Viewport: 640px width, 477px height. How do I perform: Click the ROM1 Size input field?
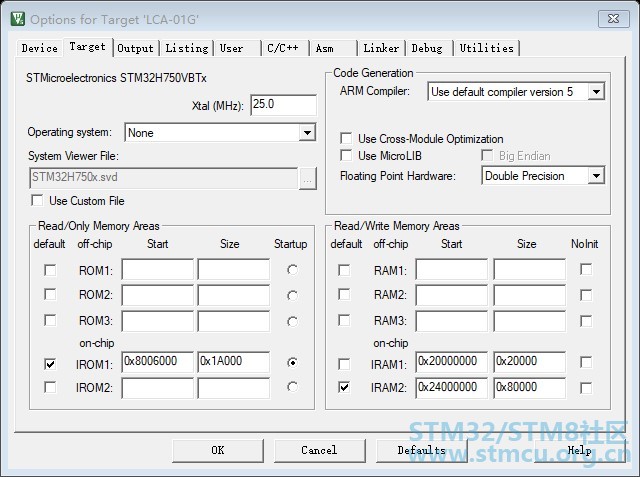[233, 269]
